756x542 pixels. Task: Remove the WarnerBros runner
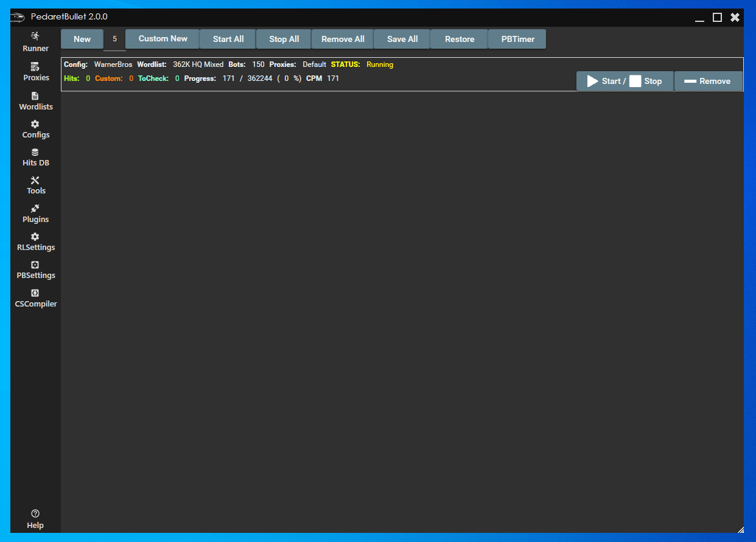click(x=709, y=81)
